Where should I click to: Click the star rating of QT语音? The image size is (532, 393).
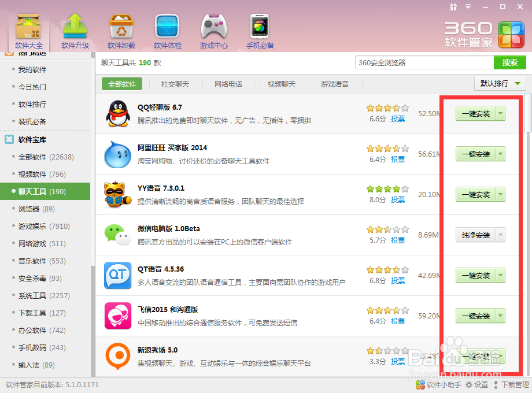[x=387, y=270]
